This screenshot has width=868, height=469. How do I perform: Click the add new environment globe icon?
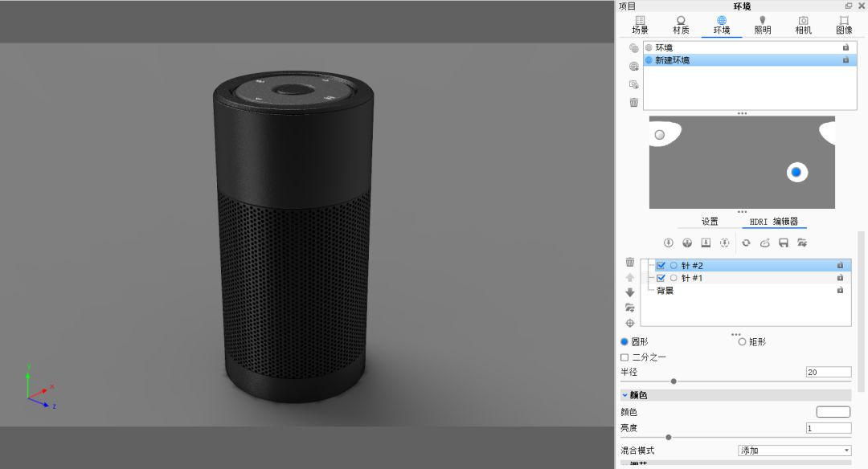tap(634, 67)
